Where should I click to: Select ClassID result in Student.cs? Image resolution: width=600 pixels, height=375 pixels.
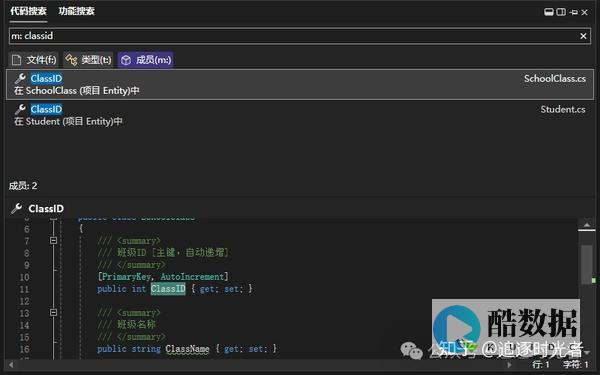(x=300, y=115)
